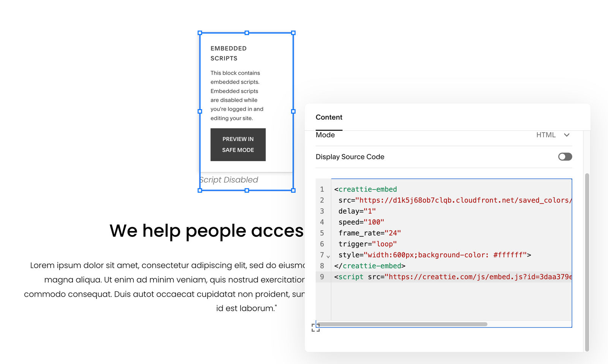
Task: Click the creattie-embed opening tag
Action: 365,189
